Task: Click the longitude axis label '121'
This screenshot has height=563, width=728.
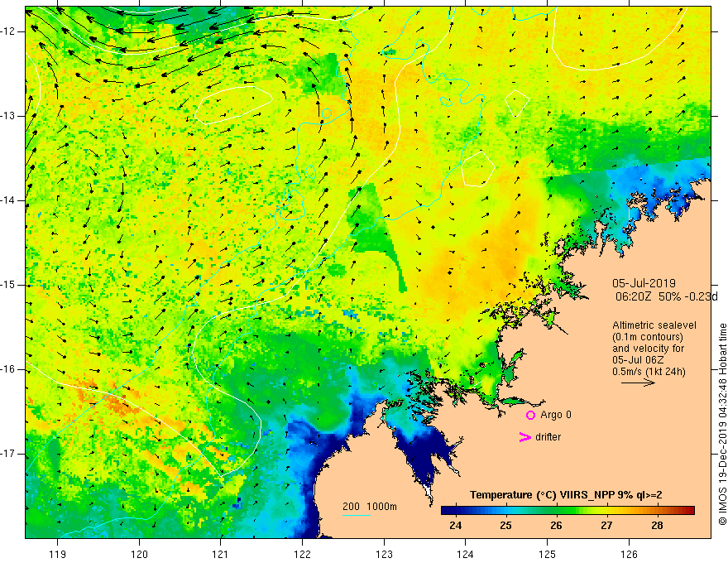Action: coord(221,554)
